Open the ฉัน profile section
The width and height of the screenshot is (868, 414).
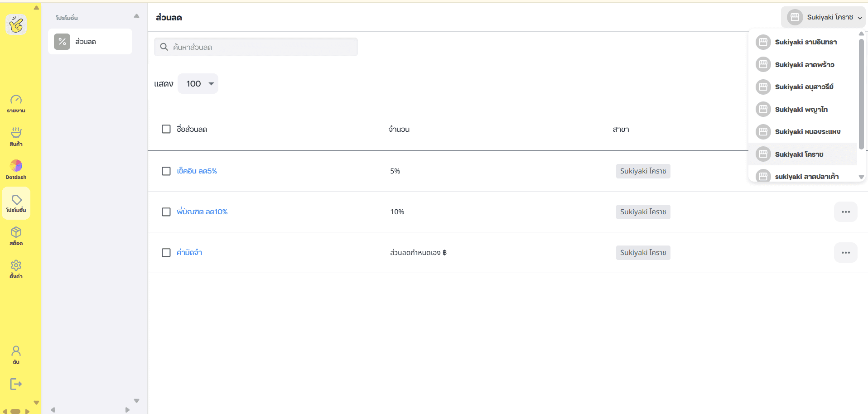pyautogui.click(x=16, y=355)
